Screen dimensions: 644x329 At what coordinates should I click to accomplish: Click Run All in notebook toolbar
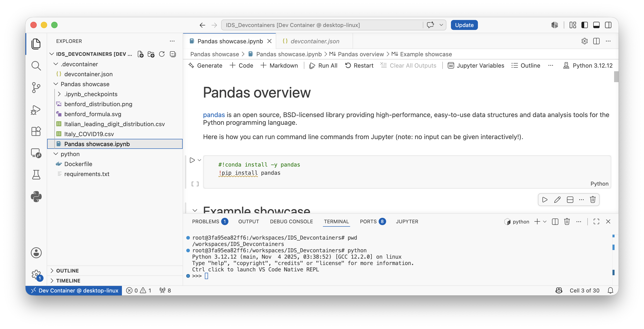(x=323, y=66)
